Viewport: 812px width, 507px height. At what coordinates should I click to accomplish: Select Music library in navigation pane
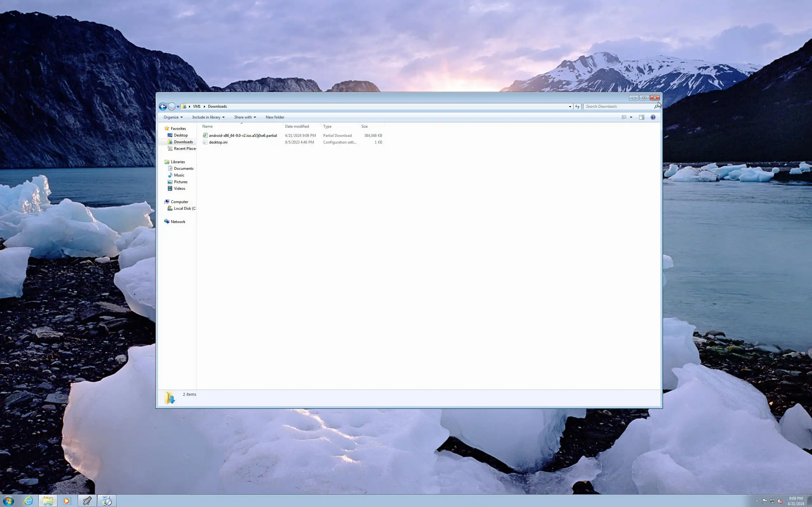click(179, 175)
